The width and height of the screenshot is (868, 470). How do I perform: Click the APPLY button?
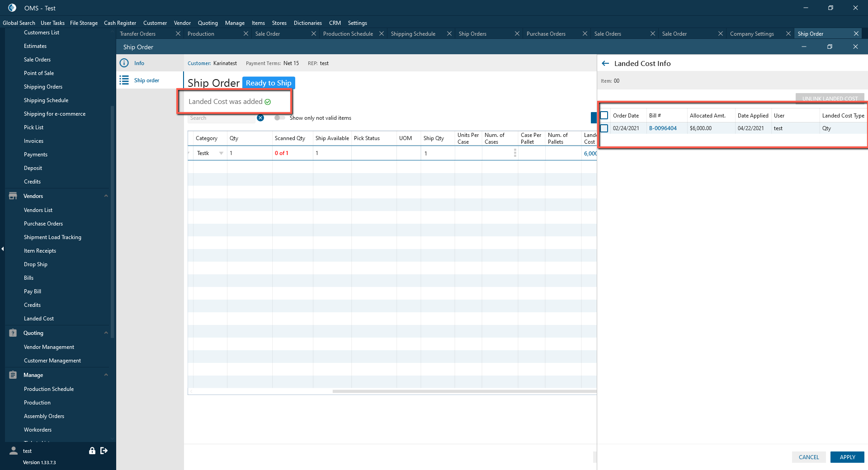pyautogui.click(x=847, y=457)
